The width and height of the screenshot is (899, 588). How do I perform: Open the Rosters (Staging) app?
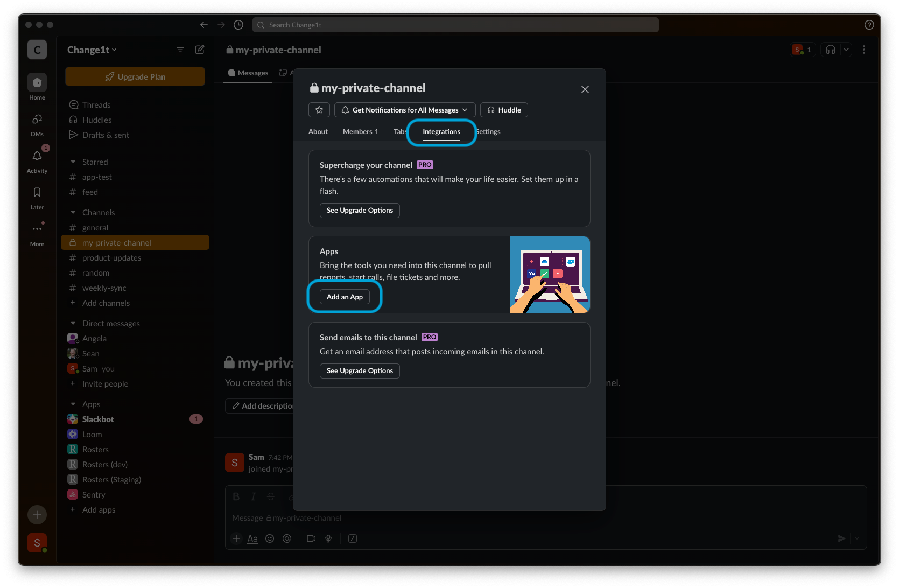tap(135, 479)
